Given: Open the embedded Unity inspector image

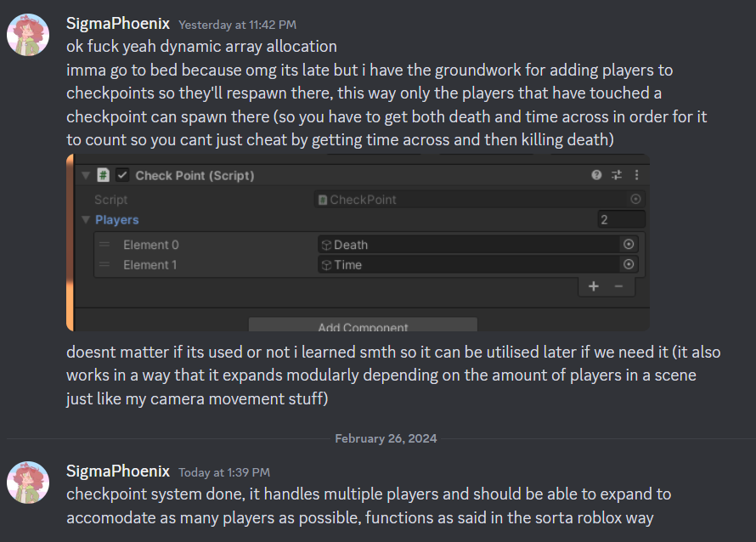Looking at the screenshot, I should tap(358, 243).
